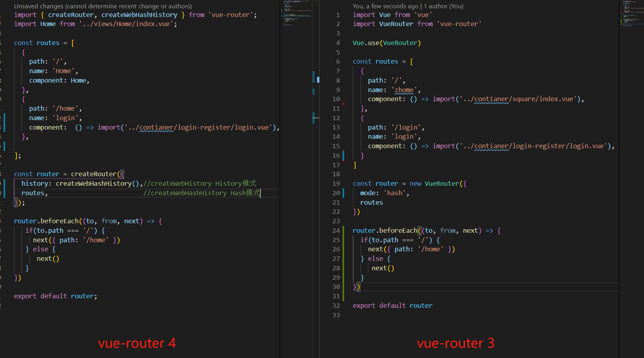Click 'router.beforeEach' on line 24
Image resolution: width=644 pixels, height=358 pixels.
coord(385,231)
